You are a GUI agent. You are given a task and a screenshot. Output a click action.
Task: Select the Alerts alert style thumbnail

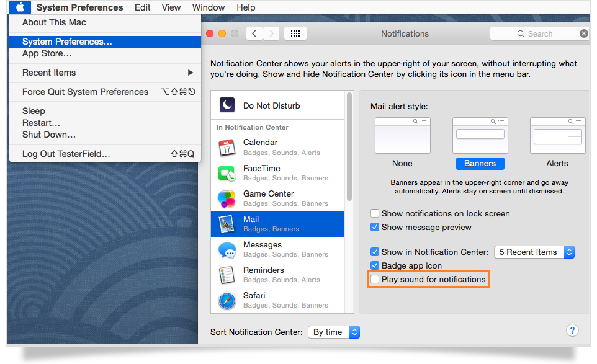click(x=558, y=135)
